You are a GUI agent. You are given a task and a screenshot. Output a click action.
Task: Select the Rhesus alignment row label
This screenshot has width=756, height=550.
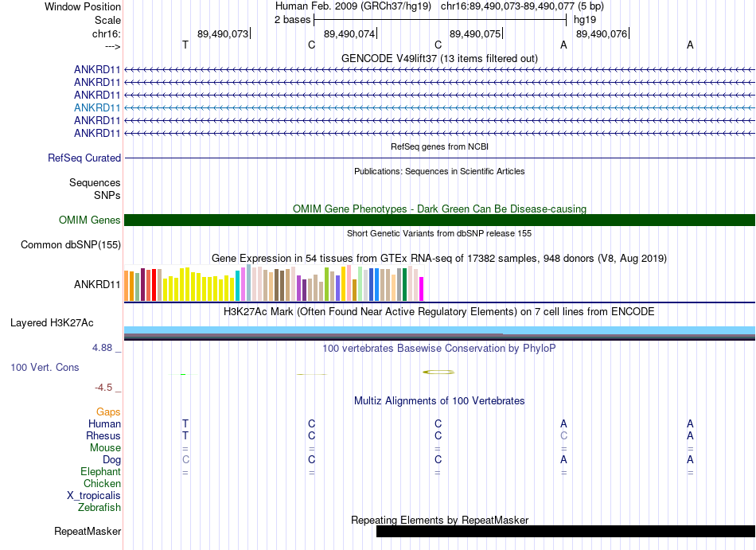click(103, 435)
